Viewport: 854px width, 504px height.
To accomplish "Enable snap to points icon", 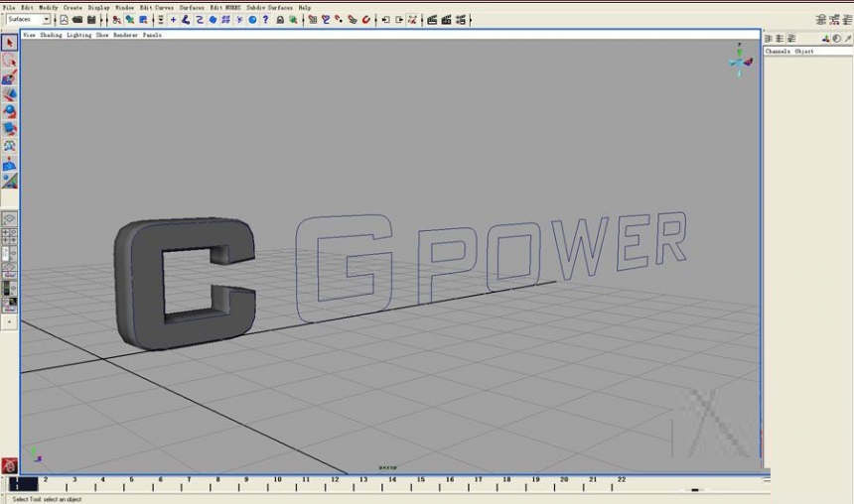I will point(339,20).
